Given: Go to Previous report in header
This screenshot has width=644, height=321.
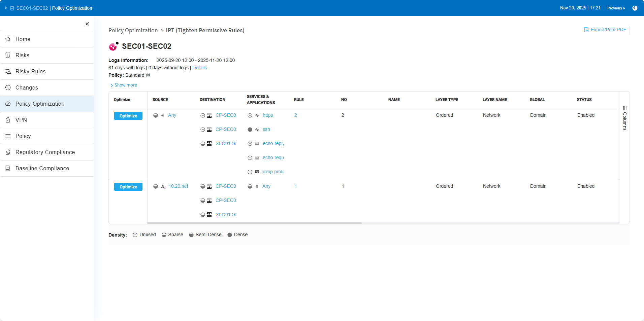Looking at the screenshot, I should point(616,8).
